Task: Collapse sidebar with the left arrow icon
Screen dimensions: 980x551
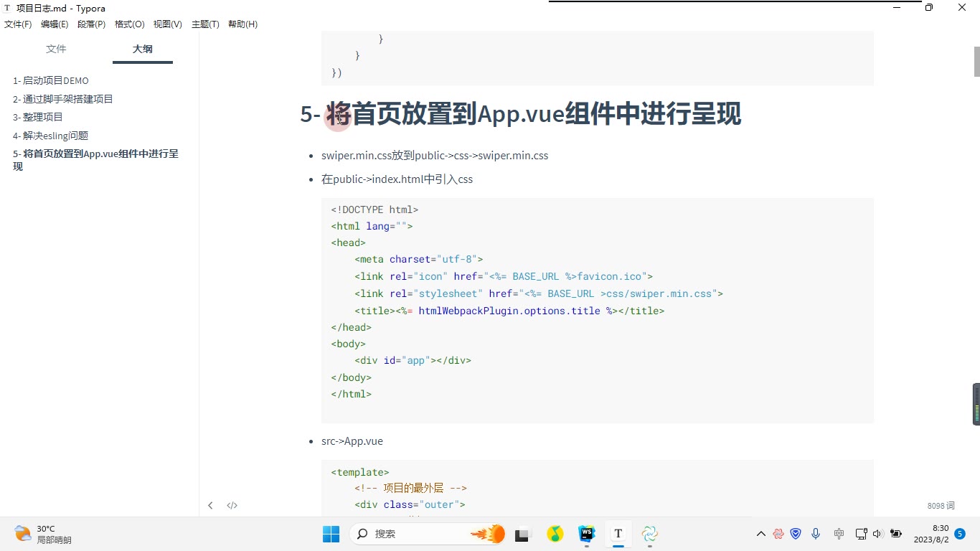Action: (210, 505)
